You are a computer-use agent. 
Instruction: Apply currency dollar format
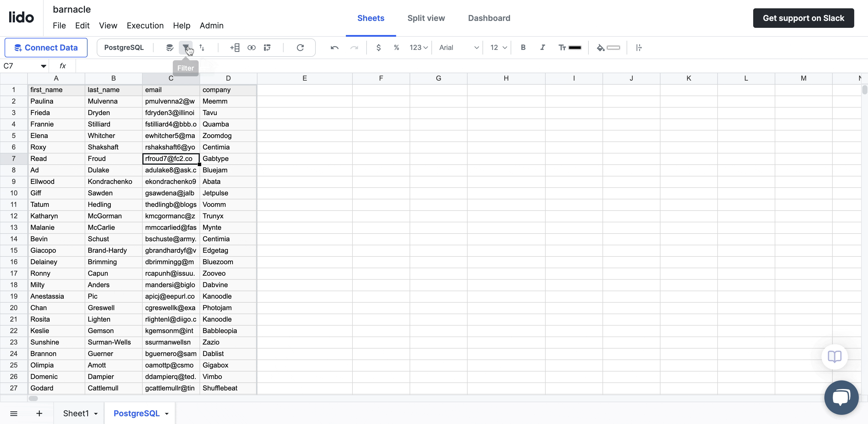[378, 48]
